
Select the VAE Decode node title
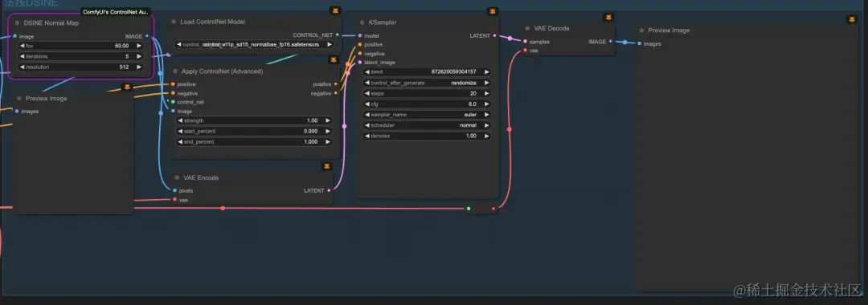pos(551,28)
